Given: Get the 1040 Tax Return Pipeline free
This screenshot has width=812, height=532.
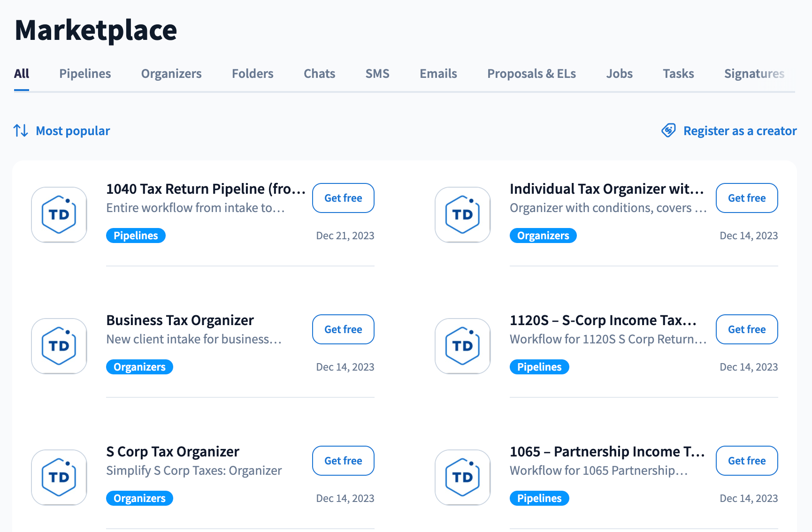Looking at the screenshot, I should [x=343, y=198].
